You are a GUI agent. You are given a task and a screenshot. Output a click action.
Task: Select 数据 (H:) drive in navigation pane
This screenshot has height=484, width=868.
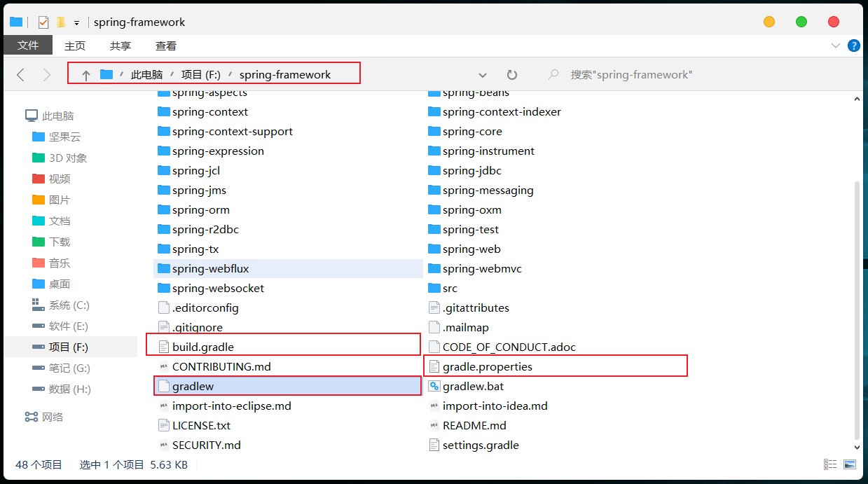[x=70, y=389]
